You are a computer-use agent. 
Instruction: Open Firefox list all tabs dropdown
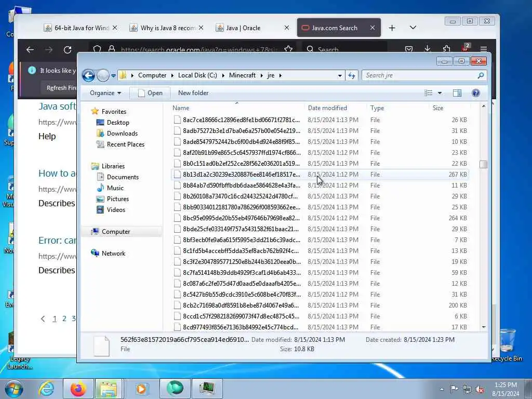pyautogui.click(x=413, y=28)
